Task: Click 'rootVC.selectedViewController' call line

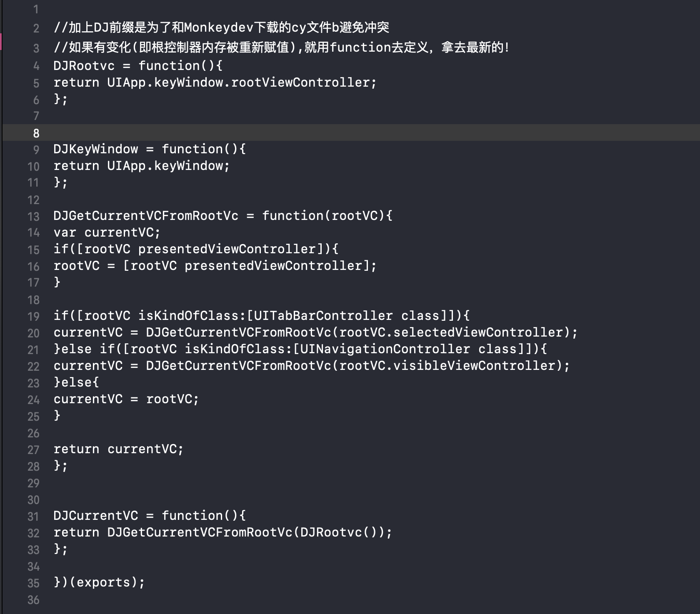Action: [315, 332]
